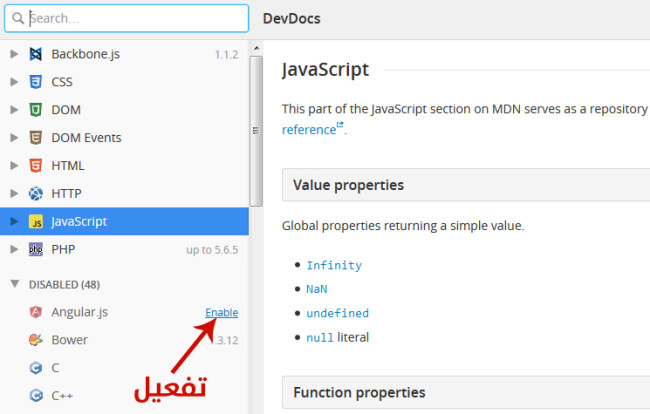Click the yellow JS icon

tap(36, 221)
